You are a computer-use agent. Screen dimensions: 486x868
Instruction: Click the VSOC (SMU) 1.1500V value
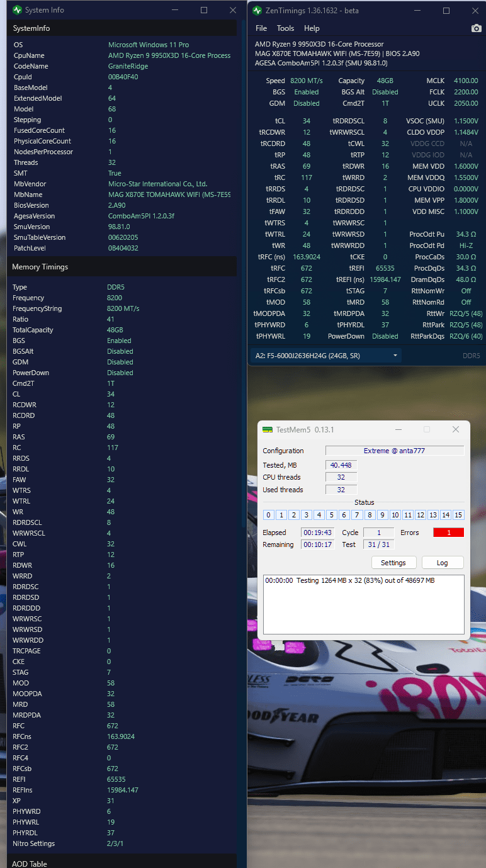(x=466, y=121)
